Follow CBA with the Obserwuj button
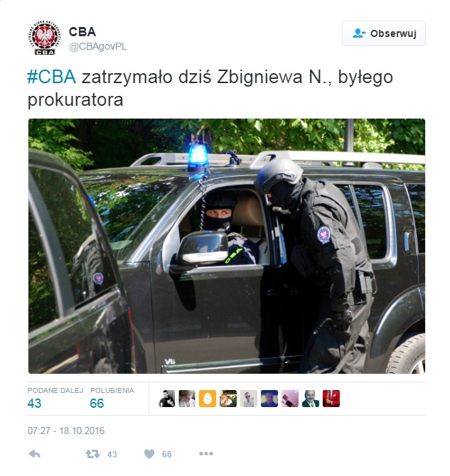The height and width of the screenshot is (476, 450). [384, 33]
